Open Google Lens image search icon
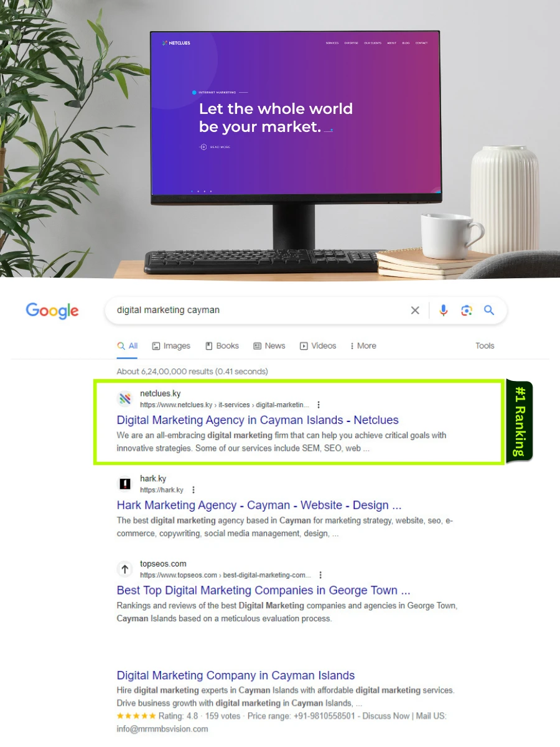This screenshot has width=560, height=747. pos(466,310)
